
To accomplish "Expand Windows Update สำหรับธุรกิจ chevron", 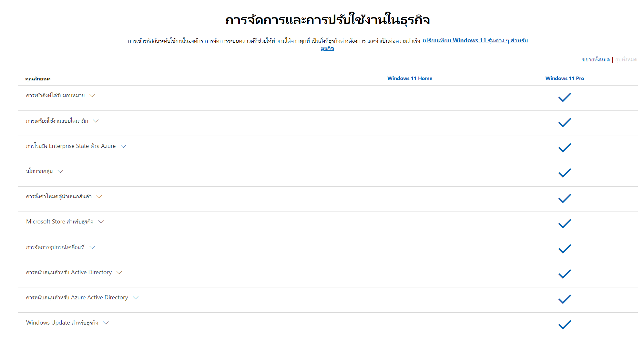I will tap(106, 323).
